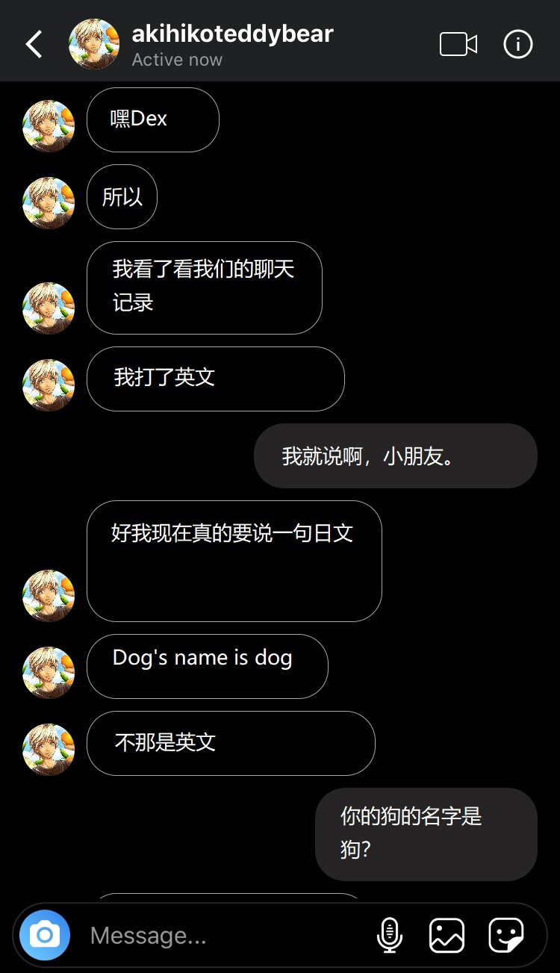This screenshot has height=973, width=560.
Task: Click the "Active now" status text
Action: click(177, 60)
